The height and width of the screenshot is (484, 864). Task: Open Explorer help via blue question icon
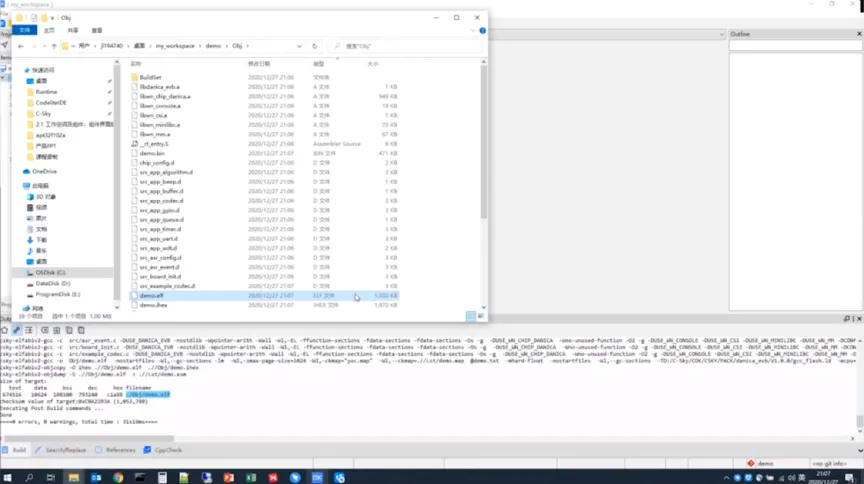(x=483, y=31)
